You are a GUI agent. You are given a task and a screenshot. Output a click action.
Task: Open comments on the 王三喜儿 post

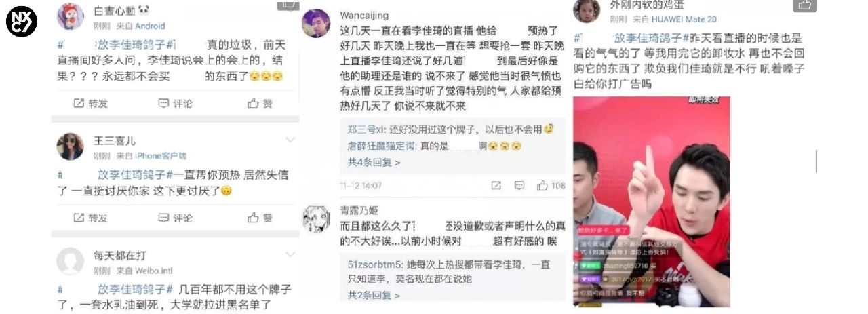175,218
